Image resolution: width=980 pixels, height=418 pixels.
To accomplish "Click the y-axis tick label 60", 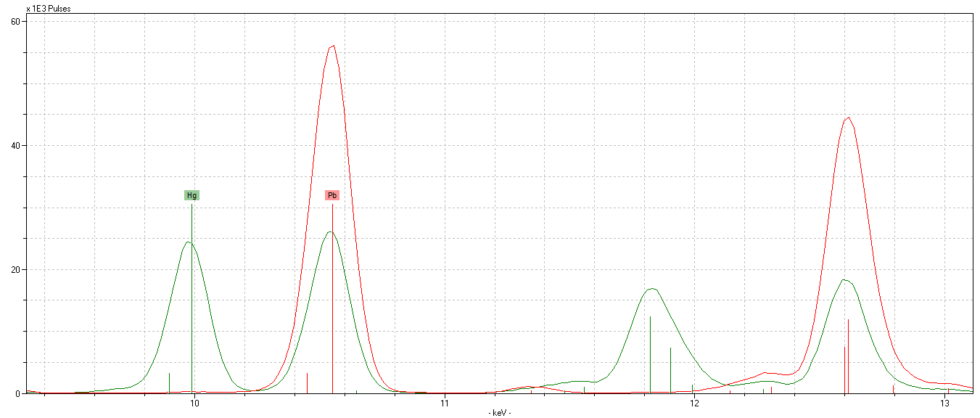I will pos(15,22).
